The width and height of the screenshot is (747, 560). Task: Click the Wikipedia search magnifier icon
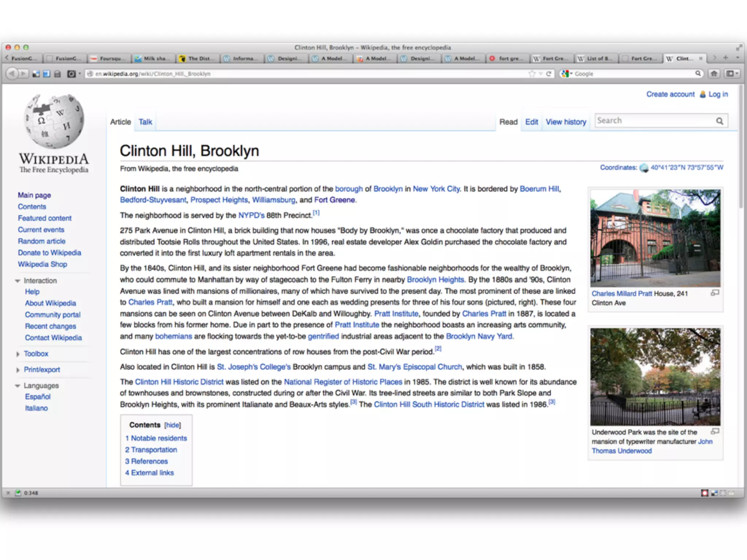pos(719,121)
